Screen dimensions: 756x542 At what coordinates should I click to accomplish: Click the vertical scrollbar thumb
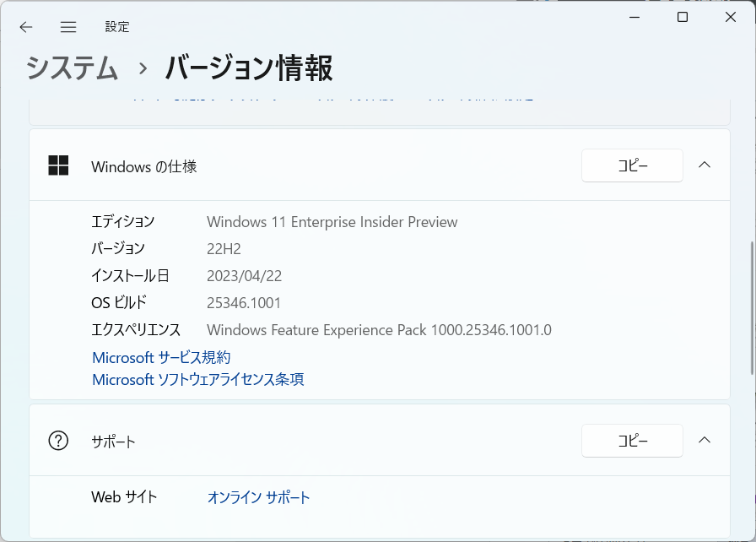point(752,307)
